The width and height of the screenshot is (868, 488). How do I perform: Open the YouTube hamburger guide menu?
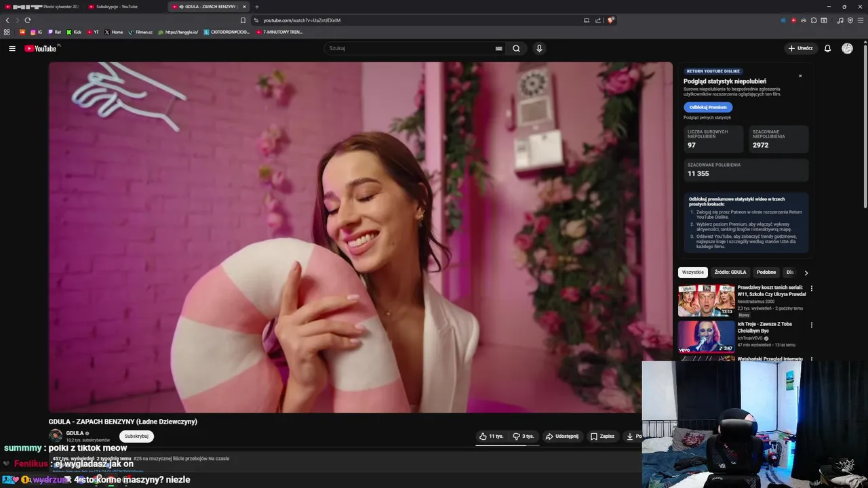(x=12, y=48)
